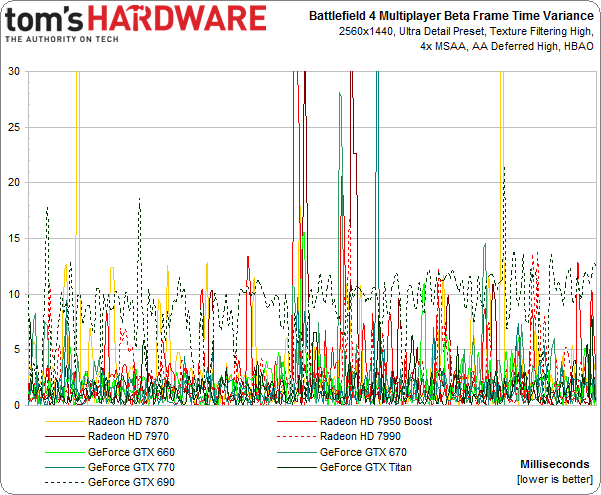Click the y-axis label 5
Image resolution: width=601 pixels, height=495 pixels.
click(x=17, y=350)
